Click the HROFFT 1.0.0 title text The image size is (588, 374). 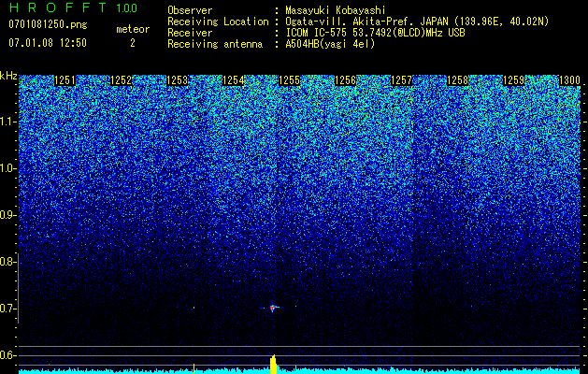74,7
